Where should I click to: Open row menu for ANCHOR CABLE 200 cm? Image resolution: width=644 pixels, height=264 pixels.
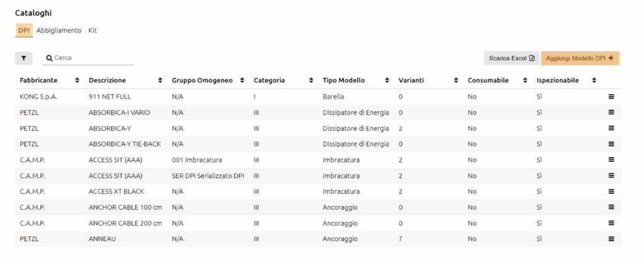click(x=611, y=223)
